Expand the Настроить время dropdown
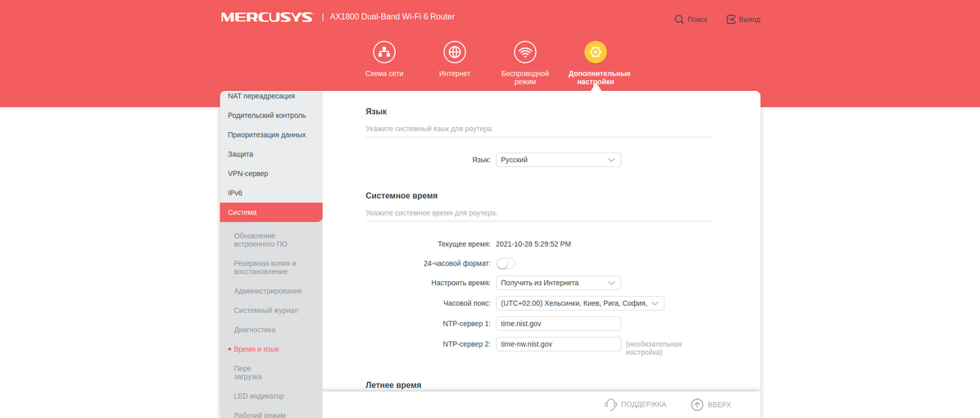980x418 pixels. coord(558,283)
